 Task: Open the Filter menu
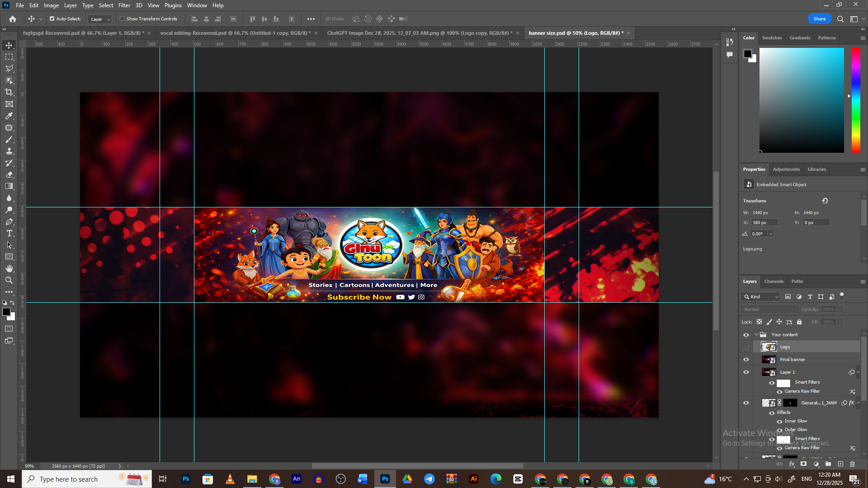pyautogui.click(x=124, y=5)
